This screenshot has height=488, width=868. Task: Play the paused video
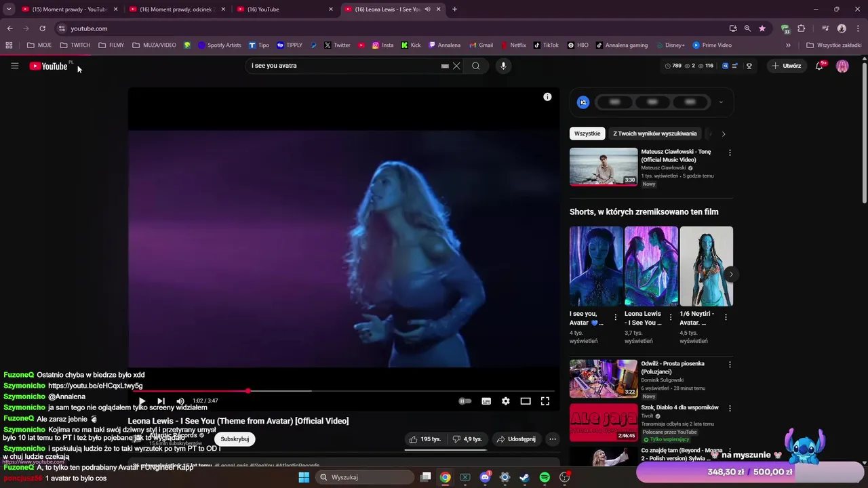pos(142,401)
